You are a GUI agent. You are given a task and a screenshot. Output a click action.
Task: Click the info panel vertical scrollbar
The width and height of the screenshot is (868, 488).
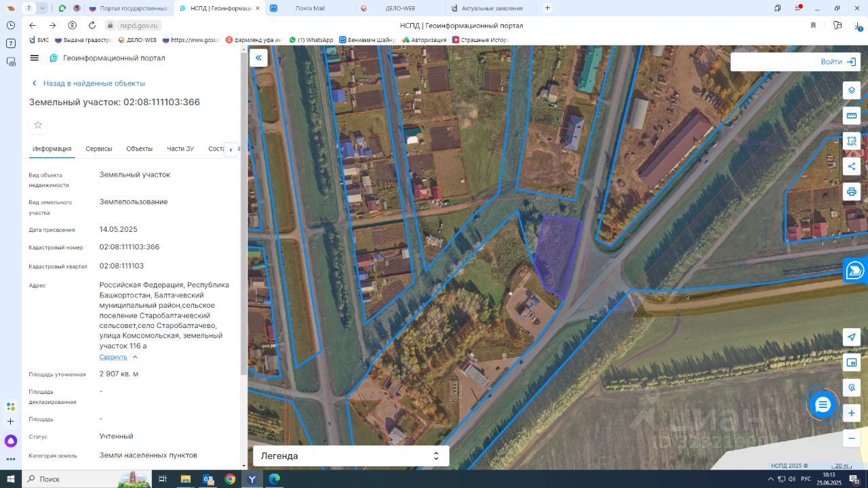pyautogui.click(x=244, y=217)
